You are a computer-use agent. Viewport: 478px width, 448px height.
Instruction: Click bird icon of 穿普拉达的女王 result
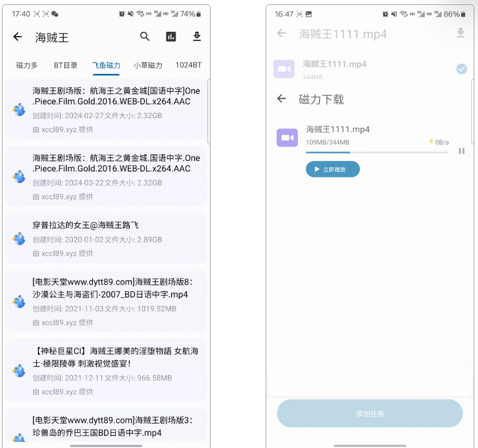[x=19, y=239]
